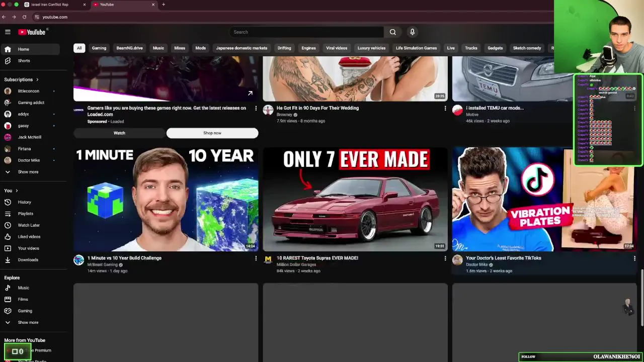
Task: Open Doctor Mike channel avatar under video
Action: [x=457, y=260]
